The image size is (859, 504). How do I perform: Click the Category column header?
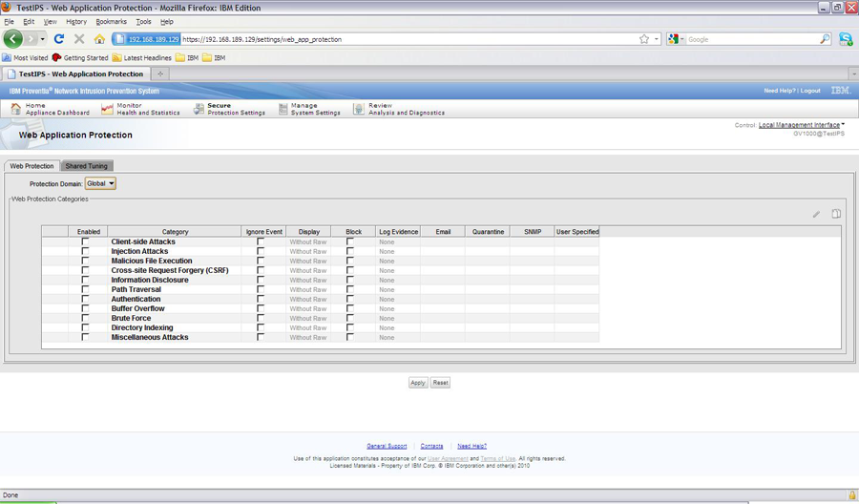tap(175, 232)
